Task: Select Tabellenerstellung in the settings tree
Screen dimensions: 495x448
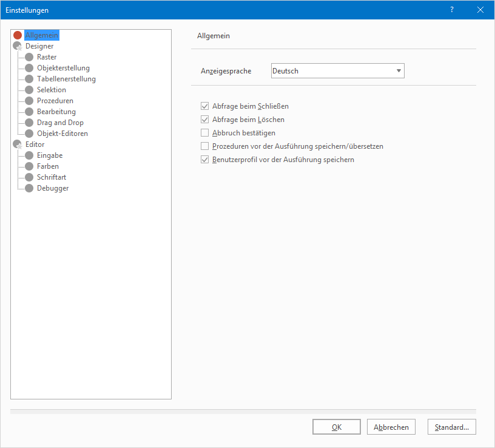Action: pyautogui.click(x=66, y=79)
